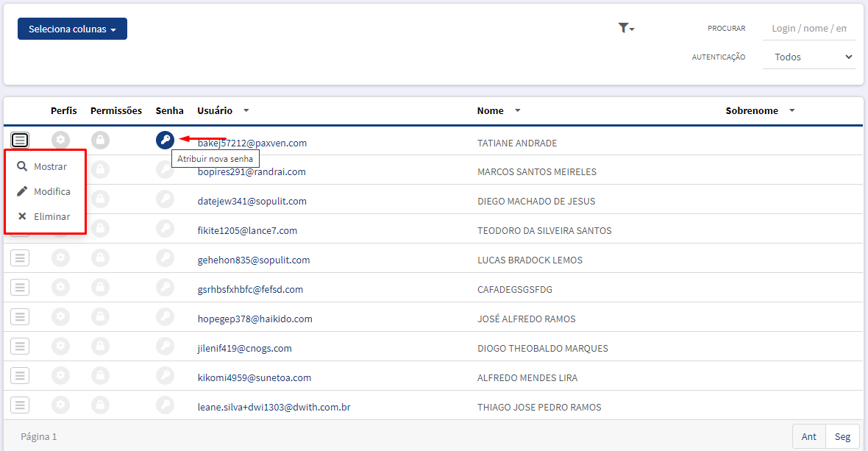Select the name JOSÉ ALFREDO RAMOS
The width and height of the screenshot is (868, 451).
[527, 319]
